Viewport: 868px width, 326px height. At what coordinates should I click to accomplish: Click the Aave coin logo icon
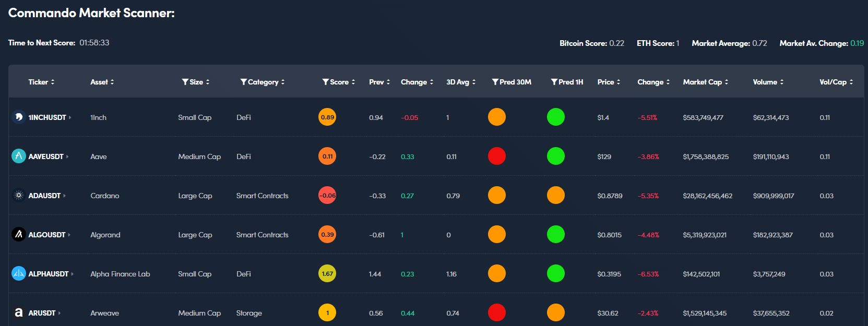point(19,156)
